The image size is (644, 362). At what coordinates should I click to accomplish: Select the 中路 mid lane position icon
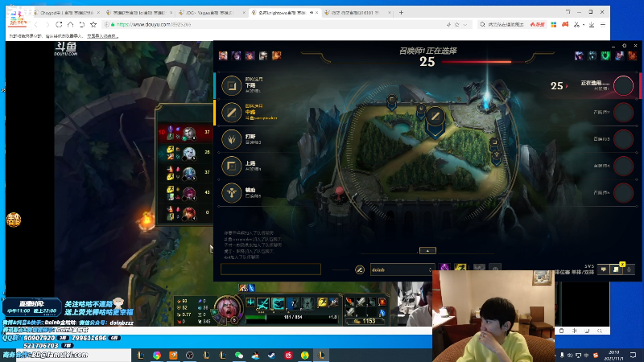[232, 113]
